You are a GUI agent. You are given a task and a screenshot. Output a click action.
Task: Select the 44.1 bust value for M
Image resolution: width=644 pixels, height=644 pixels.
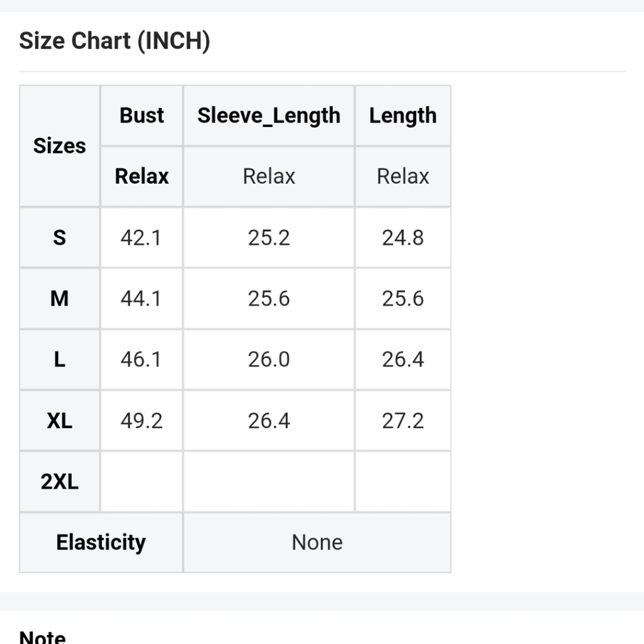pyautogui.click(x=141, y=299)
